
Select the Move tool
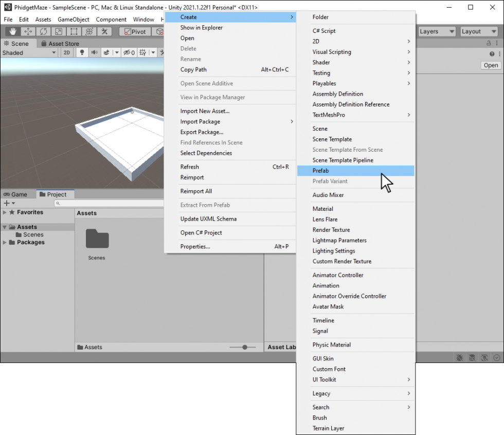tap(28, 32)
